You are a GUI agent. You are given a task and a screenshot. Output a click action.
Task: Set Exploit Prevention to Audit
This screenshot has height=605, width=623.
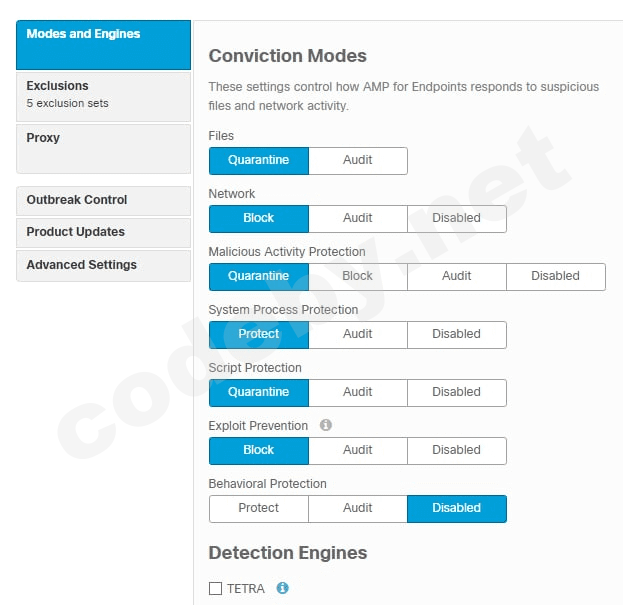(x=357, y=450)
